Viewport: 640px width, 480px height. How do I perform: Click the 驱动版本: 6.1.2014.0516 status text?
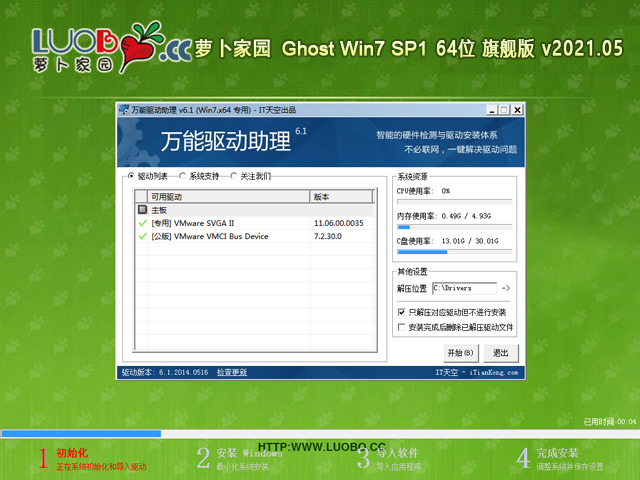click(x=165, y=372)
